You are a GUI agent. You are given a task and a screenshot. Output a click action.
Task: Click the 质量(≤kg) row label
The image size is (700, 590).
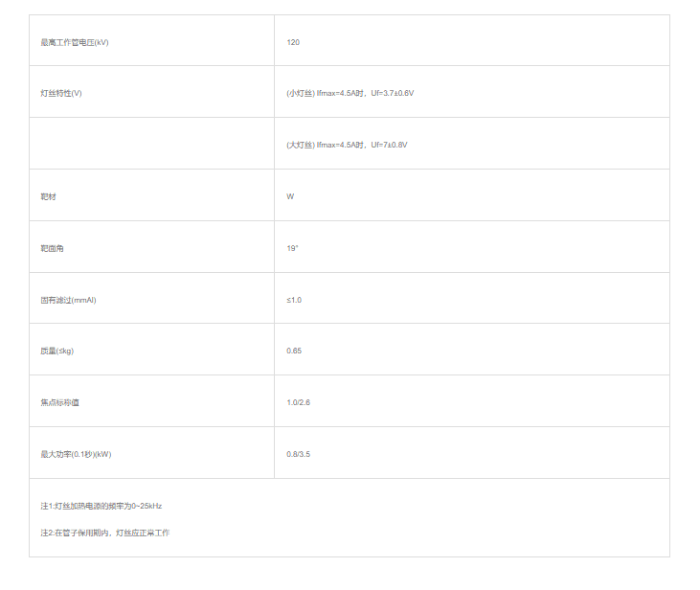click(57, 351)
